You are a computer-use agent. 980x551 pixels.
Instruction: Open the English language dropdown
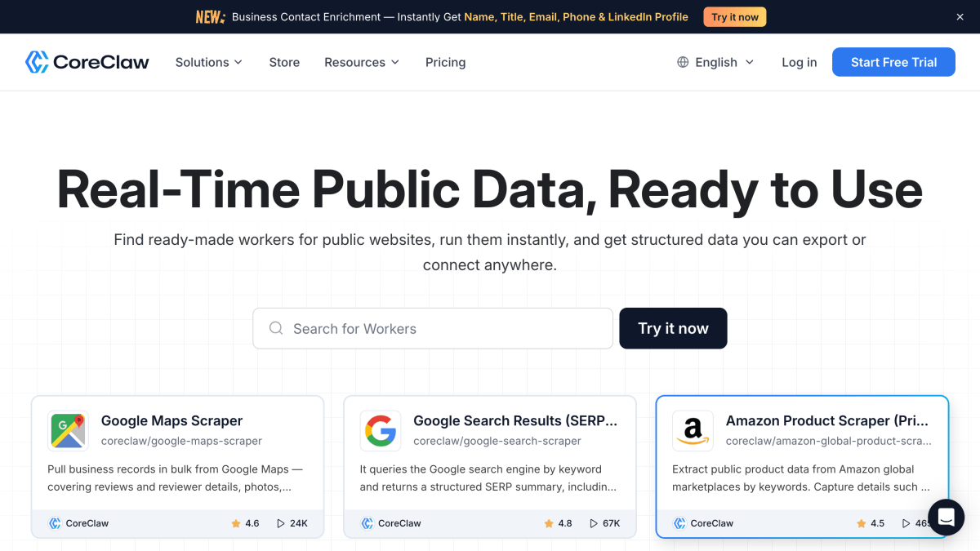click(716, 62)
